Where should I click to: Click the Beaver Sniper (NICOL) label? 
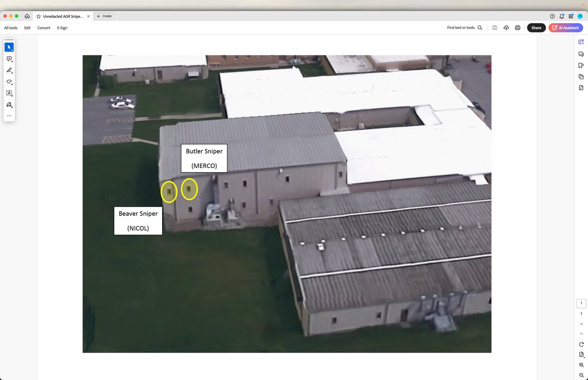coord(138,220)
